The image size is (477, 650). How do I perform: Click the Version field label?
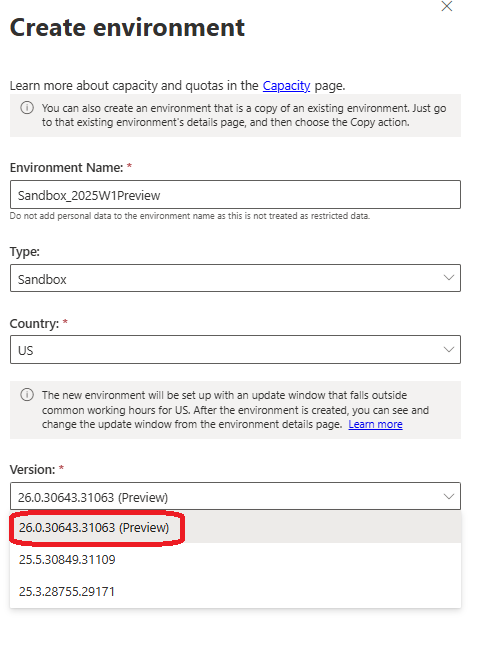click(32, 470)
